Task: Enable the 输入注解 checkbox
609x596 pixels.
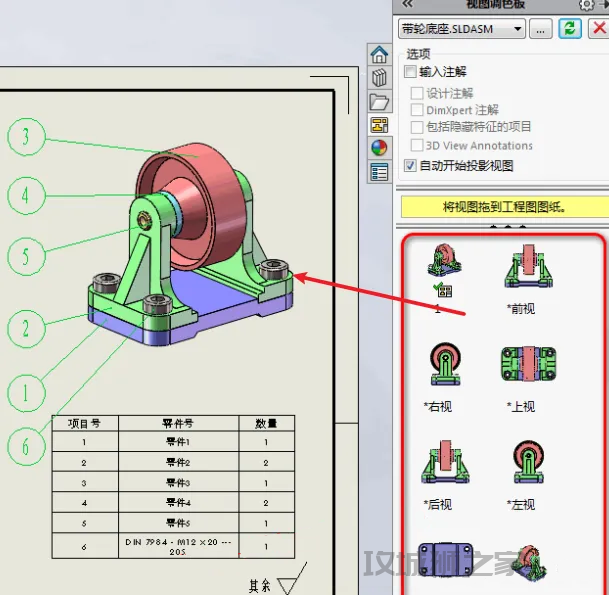Action: [x=410, y=72]
